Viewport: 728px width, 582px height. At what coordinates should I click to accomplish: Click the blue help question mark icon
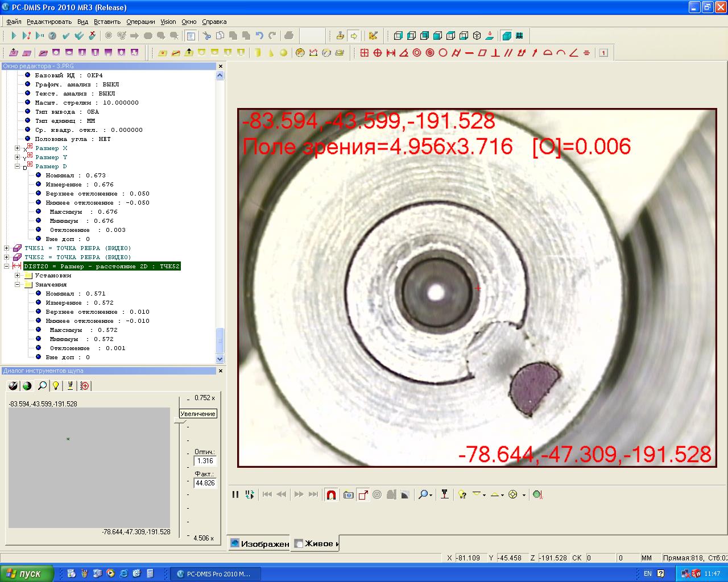(x=52, y=36)
